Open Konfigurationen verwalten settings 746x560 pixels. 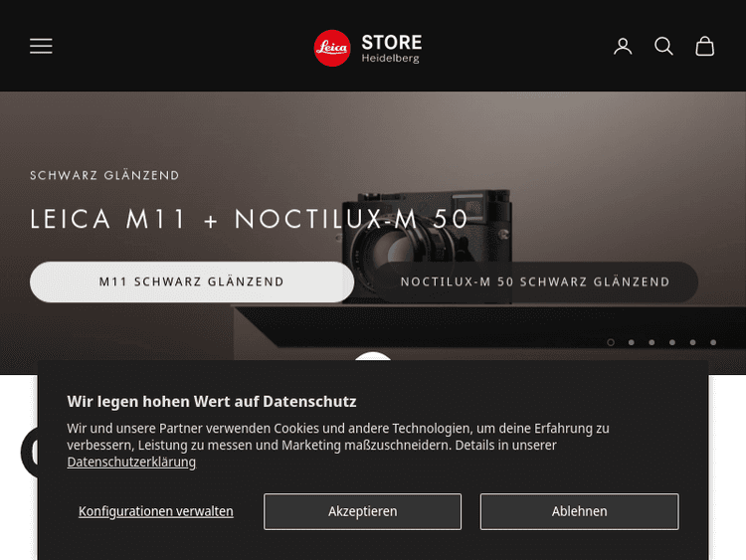pyautogui.click(x=156, y=511)
